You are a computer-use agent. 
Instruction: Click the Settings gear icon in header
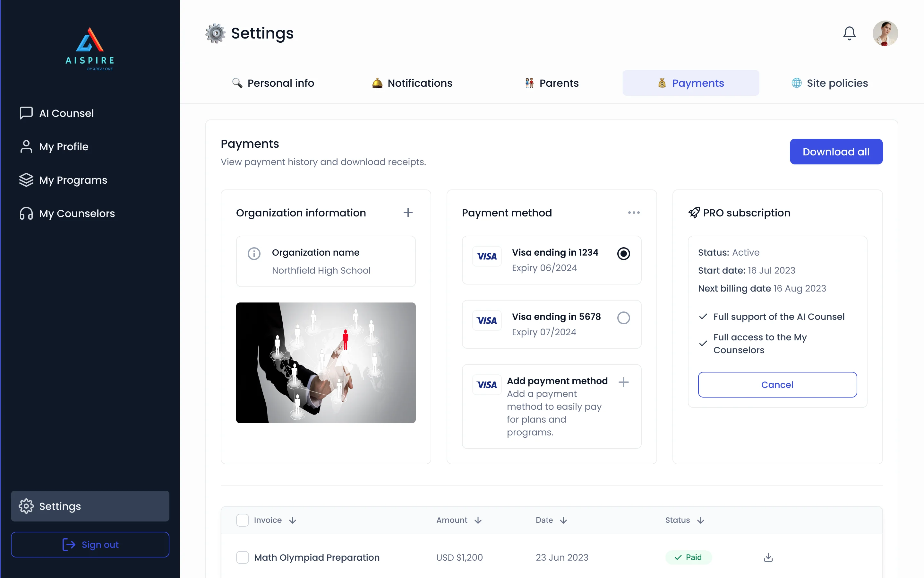(x=215, y=33)
